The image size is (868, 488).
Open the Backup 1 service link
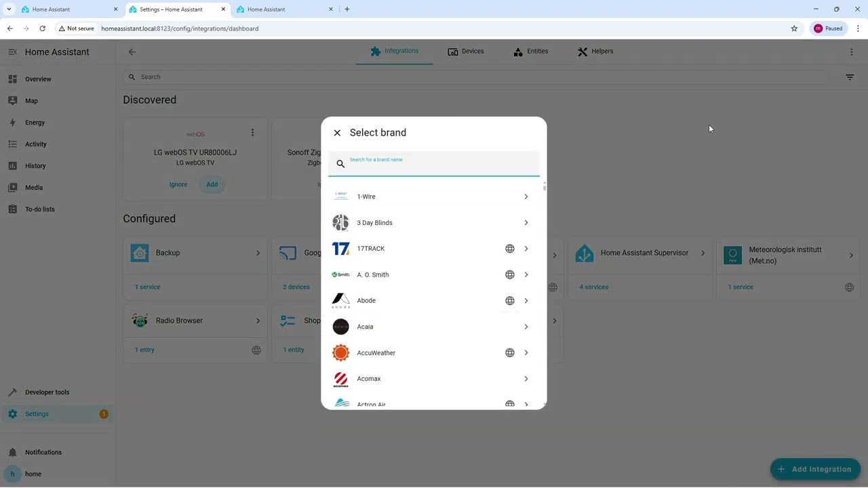(x=148, y=287)
